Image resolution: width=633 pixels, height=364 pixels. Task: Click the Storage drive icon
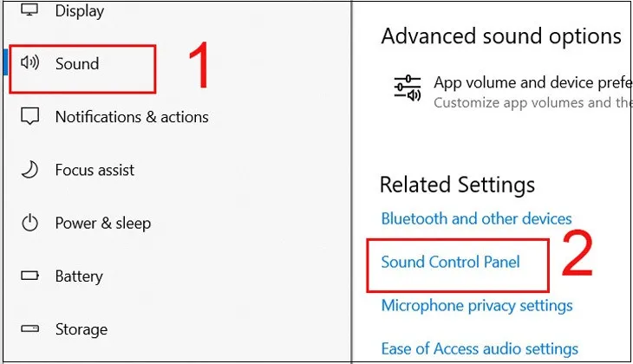30,329
